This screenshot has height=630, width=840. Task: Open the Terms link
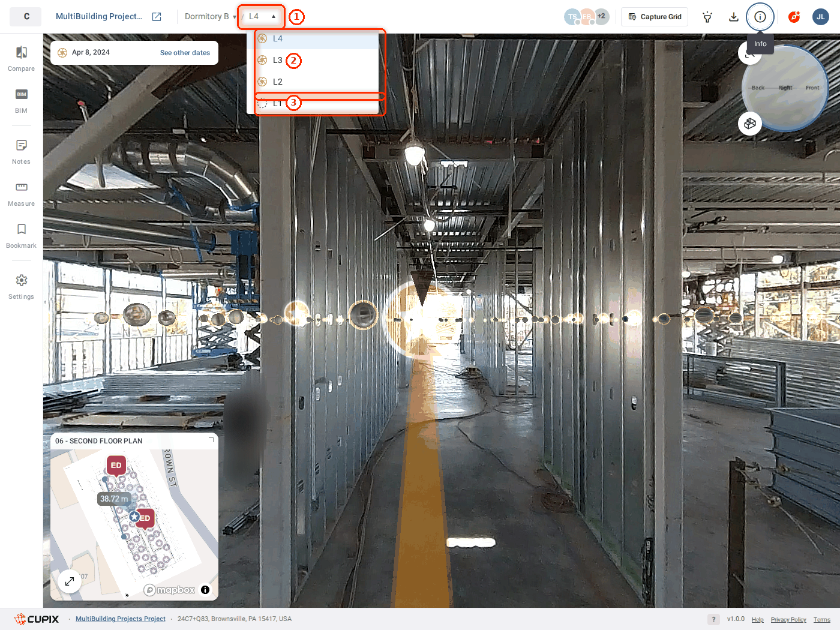coord(822,620)
